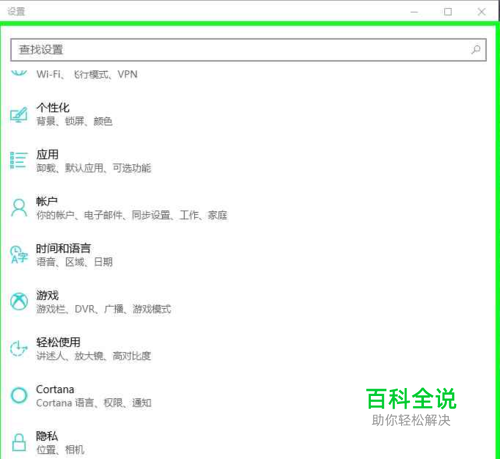Select the 轻松使用 heading

tap(58, 342)
